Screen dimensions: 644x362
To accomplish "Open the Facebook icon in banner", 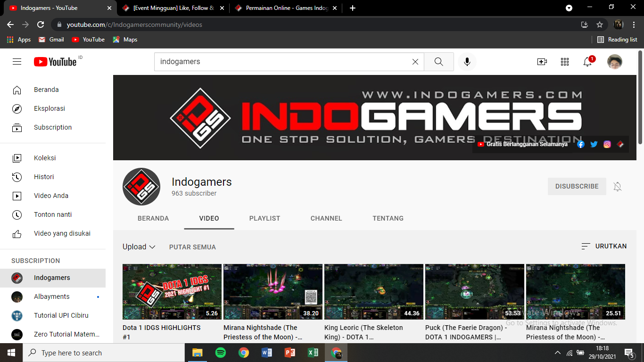I will [x=581, y=144].
